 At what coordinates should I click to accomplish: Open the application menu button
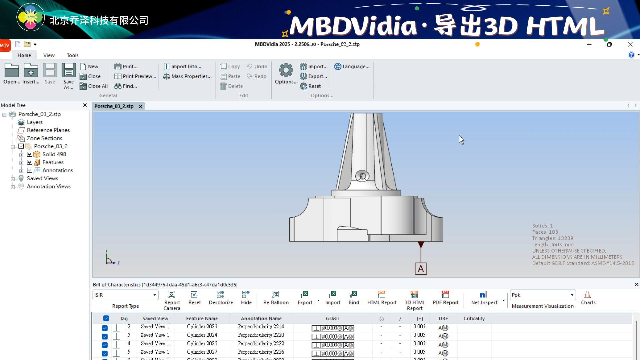(5, 45)
